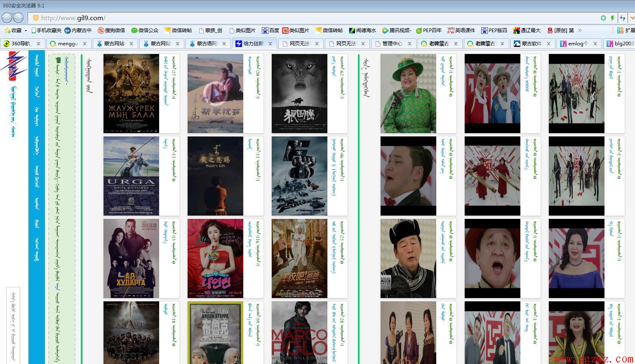The image size is (635, 364).
Task: Close the menggu tab
Action: (x=85, y=43)
